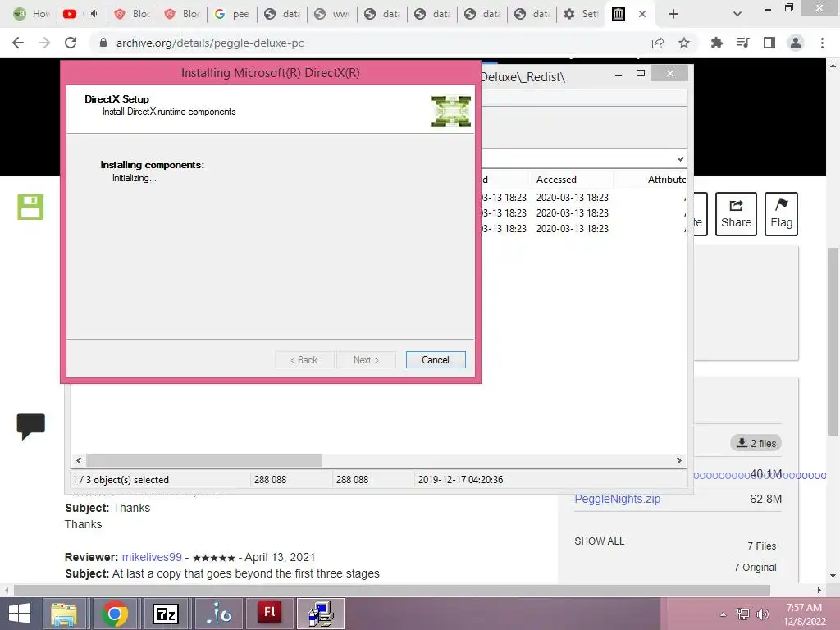Switch to the Google 'pee' search tab

click(232, 14)
